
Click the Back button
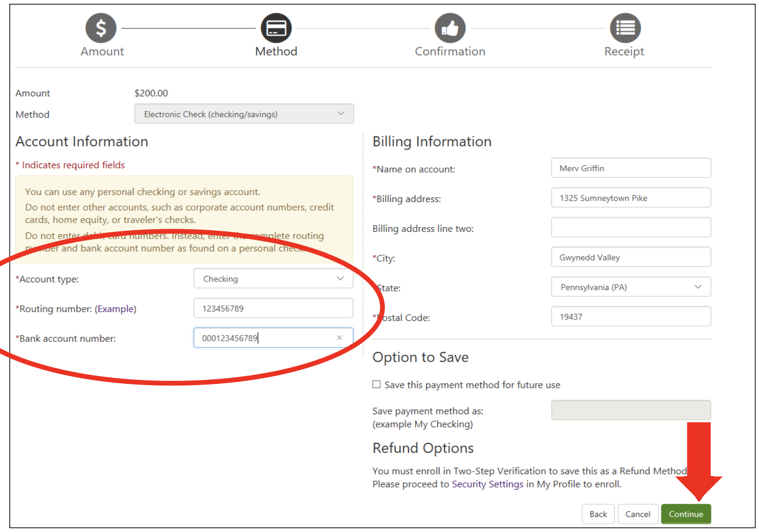tap(598, 514)
